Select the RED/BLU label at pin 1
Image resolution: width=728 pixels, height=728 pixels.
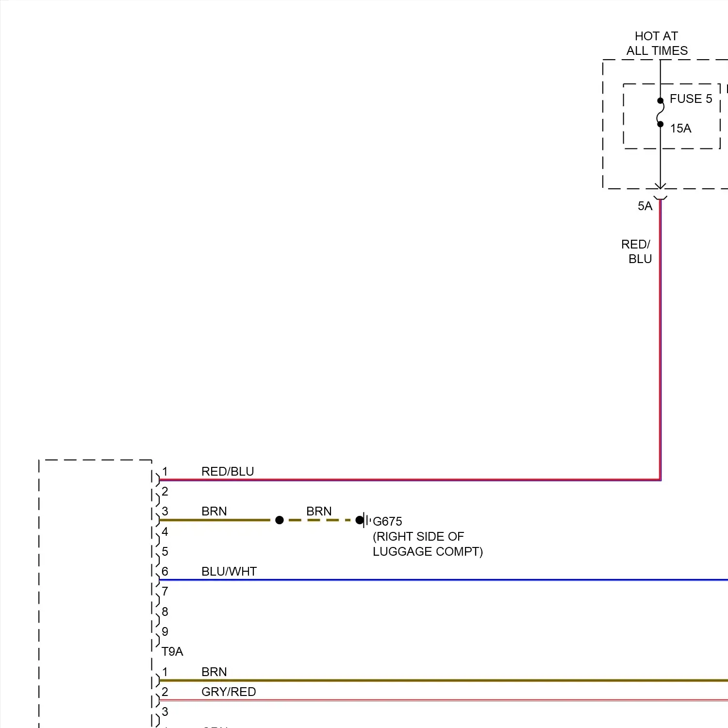[x=228, y=471]
